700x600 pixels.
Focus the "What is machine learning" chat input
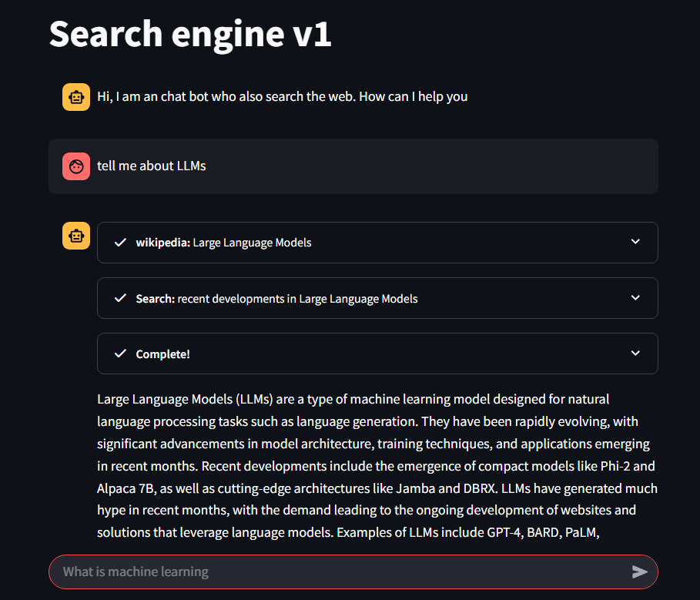339,572
